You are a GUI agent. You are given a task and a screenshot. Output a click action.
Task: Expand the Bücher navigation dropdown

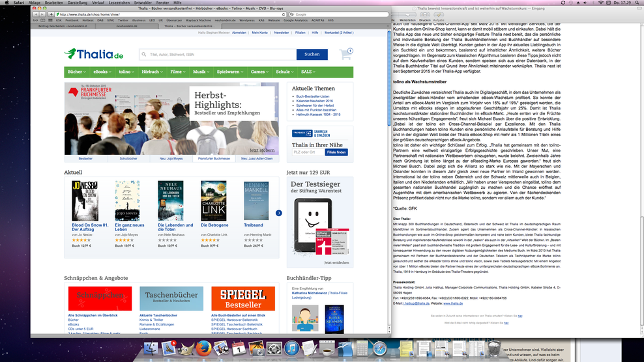click(x=77, y=72)
